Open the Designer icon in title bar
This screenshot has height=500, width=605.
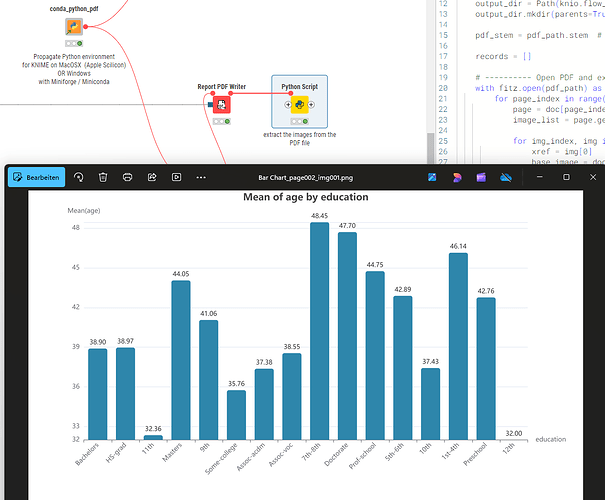[x=457, y=177]
